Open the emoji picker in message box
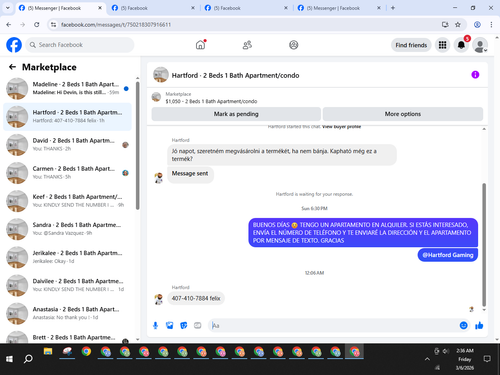The width and height of the screenshot is (500, 375). (x=463, y=325)
